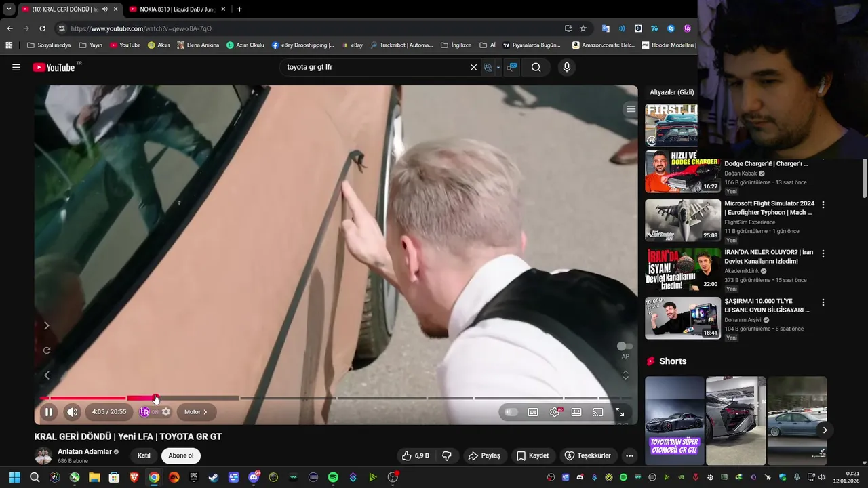
Task: Open subtitle panel menu lines icon
Action: pyautogui.click(x=631, y=109)
